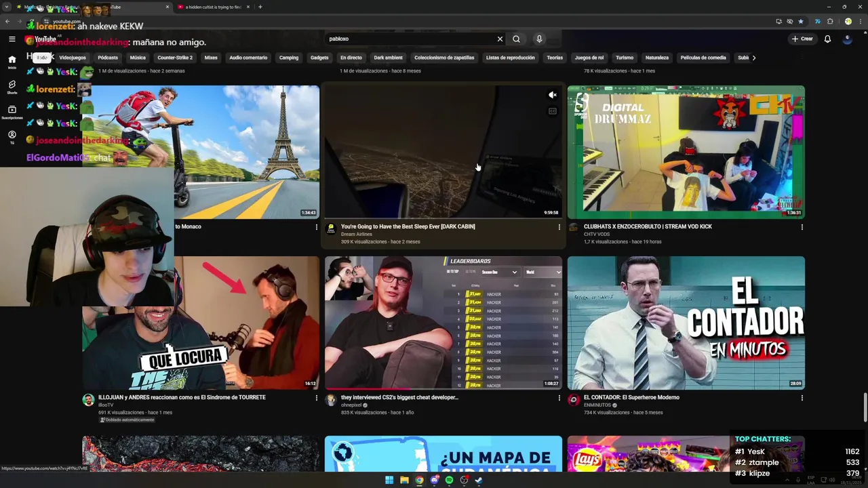Image resolution: width=868 pixels, height=488 pixels.
Task: Open the Digital Drummaz stream thumbnail
Action: tap(686, 152)
